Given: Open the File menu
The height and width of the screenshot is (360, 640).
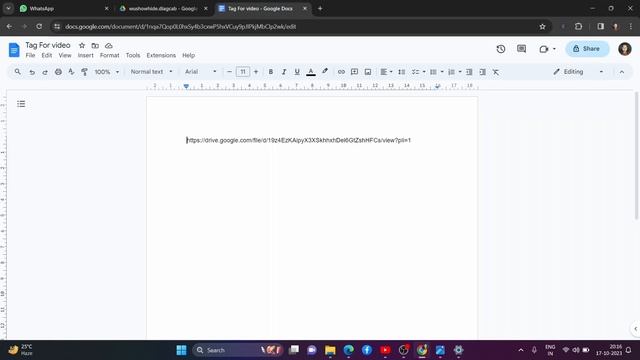Looking at the screenshot, I should click(30, 55).
